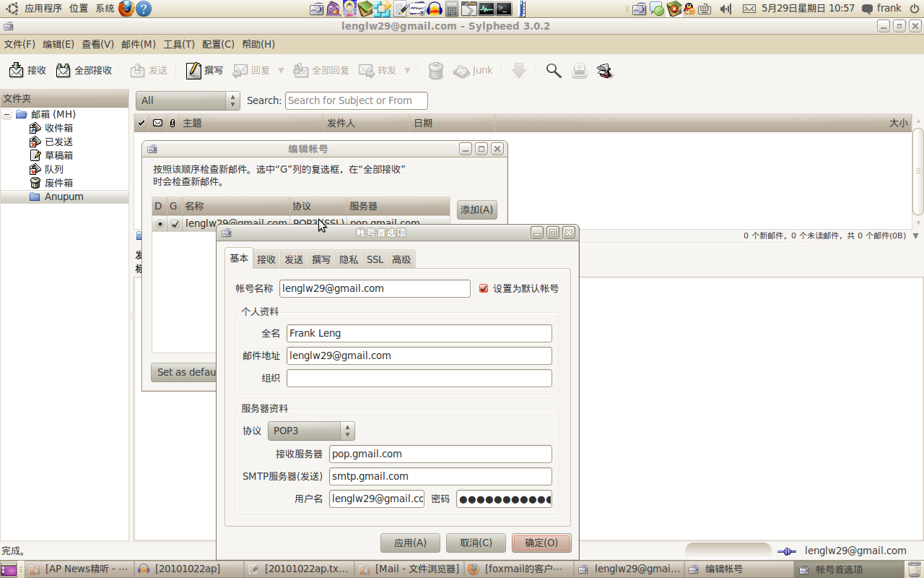
Task: Click the 全名 field containing Frank Leng
Action: (419, 333)
